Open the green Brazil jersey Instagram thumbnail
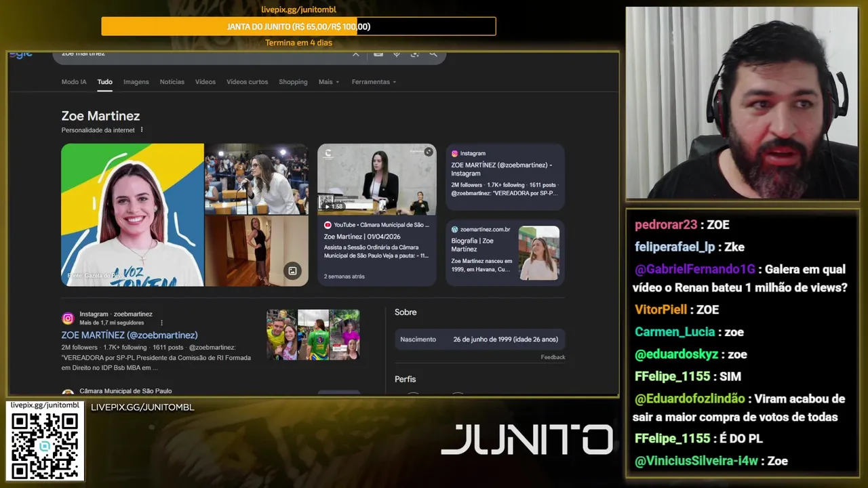The image size is (868, 488). click(313, 335)
